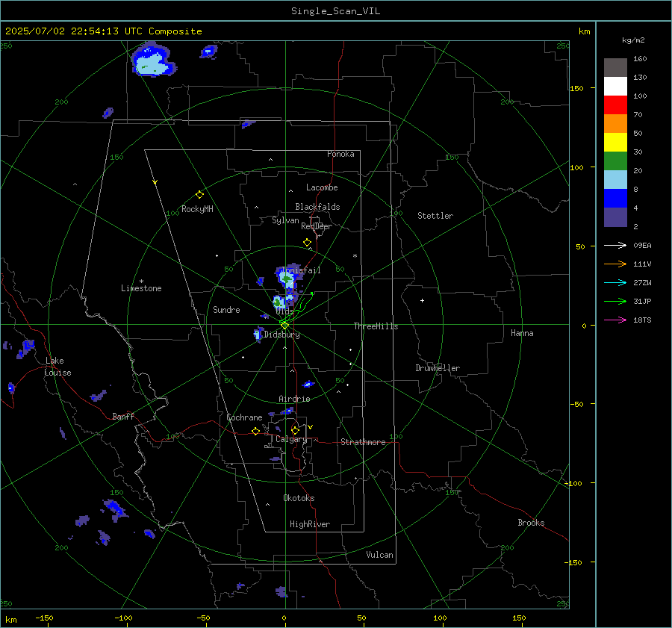The image size is (672, 628).
Task: Click the red 100 kg/m2 legend swatch
Action: tap(615, 105)
